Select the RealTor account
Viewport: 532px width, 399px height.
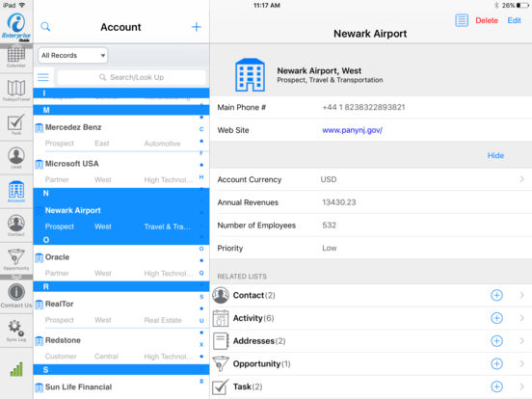121,310
